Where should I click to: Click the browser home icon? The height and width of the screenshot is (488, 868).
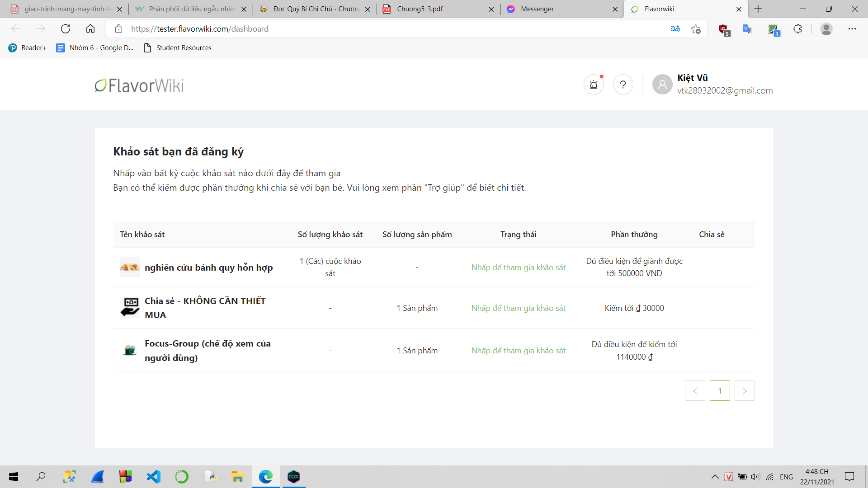click(90, 29)
